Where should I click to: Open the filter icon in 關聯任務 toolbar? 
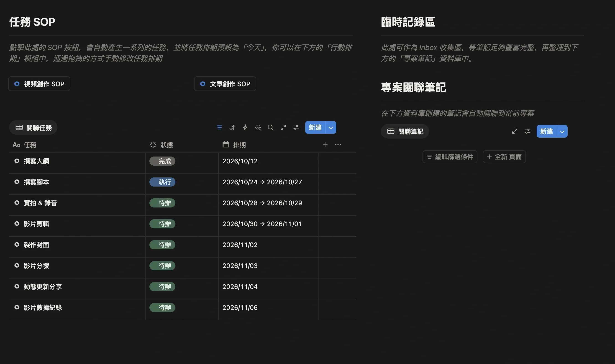220,128
